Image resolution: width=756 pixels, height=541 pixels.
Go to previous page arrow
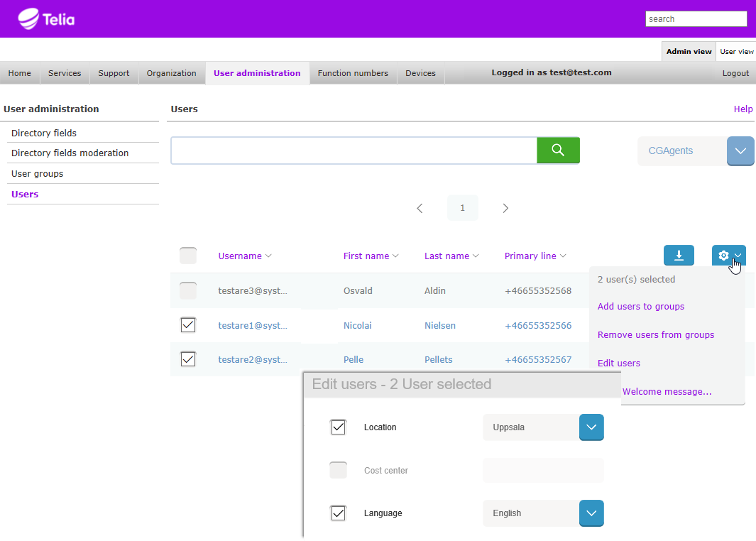pos(420,208)
